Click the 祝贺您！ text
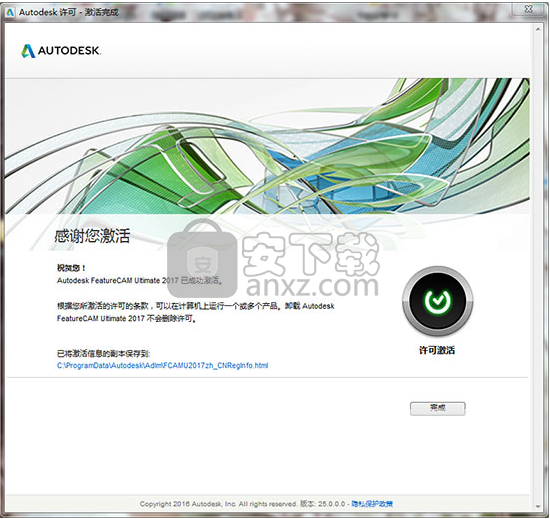 tap(71, 268)
